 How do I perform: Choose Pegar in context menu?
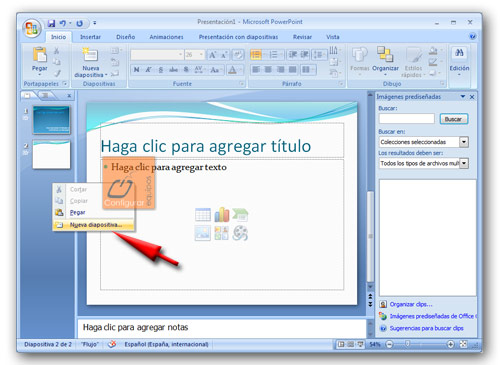coord(94,213)
